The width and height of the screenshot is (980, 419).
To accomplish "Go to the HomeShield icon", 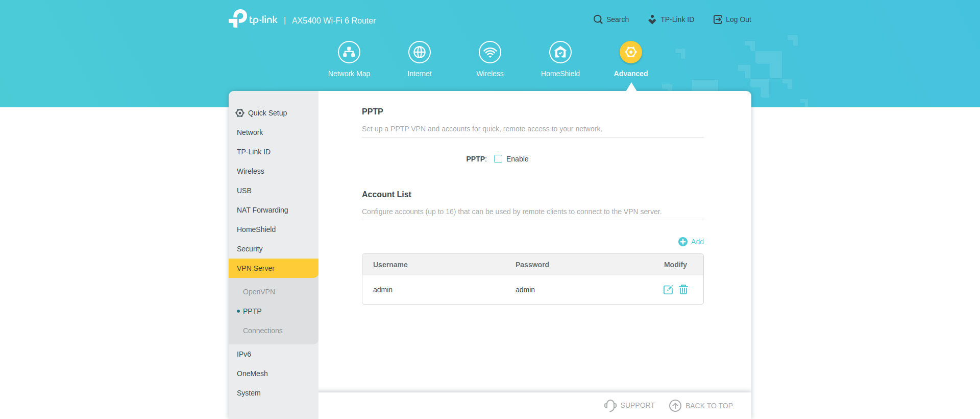I will pos(560,52).
